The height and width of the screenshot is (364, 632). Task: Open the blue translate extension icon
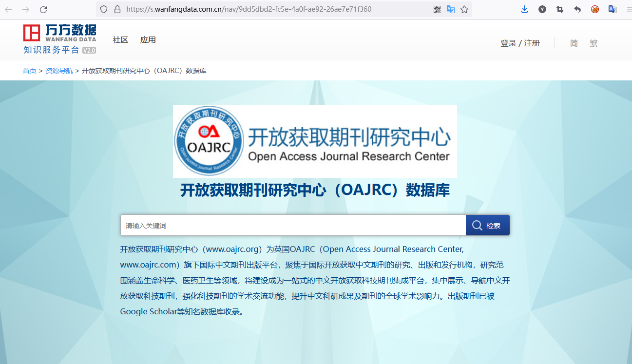(x=613, y=9)
